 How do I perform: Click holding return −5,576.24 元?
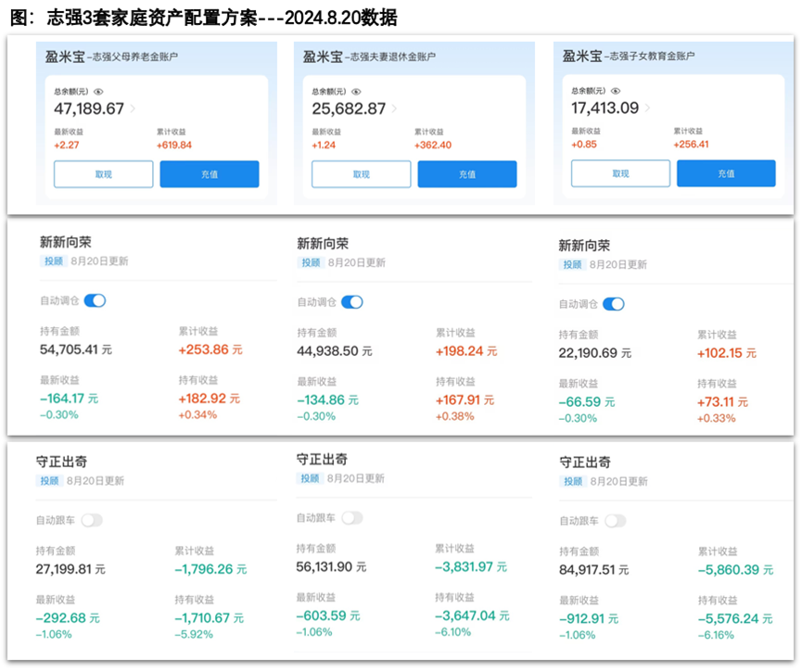(x=735, y=619)
